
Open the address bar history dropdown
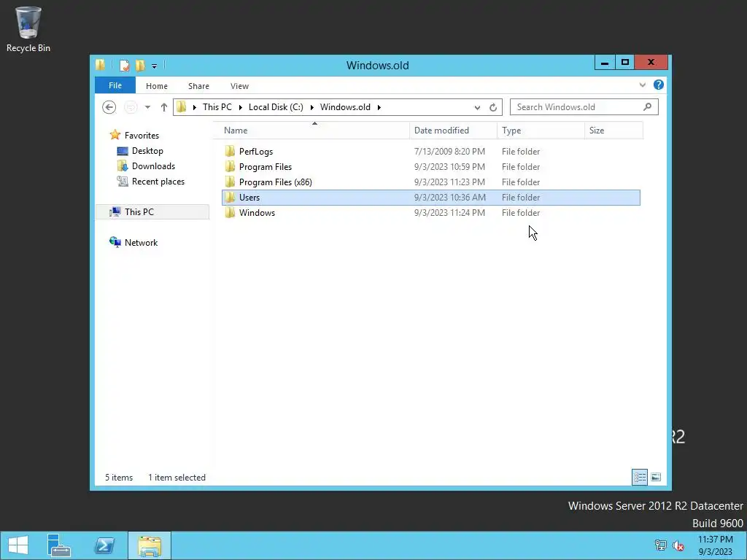(x=477, y=108)
